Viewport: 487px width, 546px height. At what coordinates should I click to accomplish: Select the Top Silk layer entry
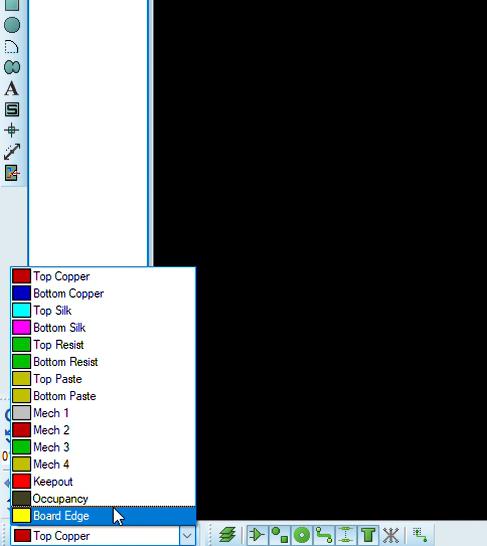(x=103, y=310)
